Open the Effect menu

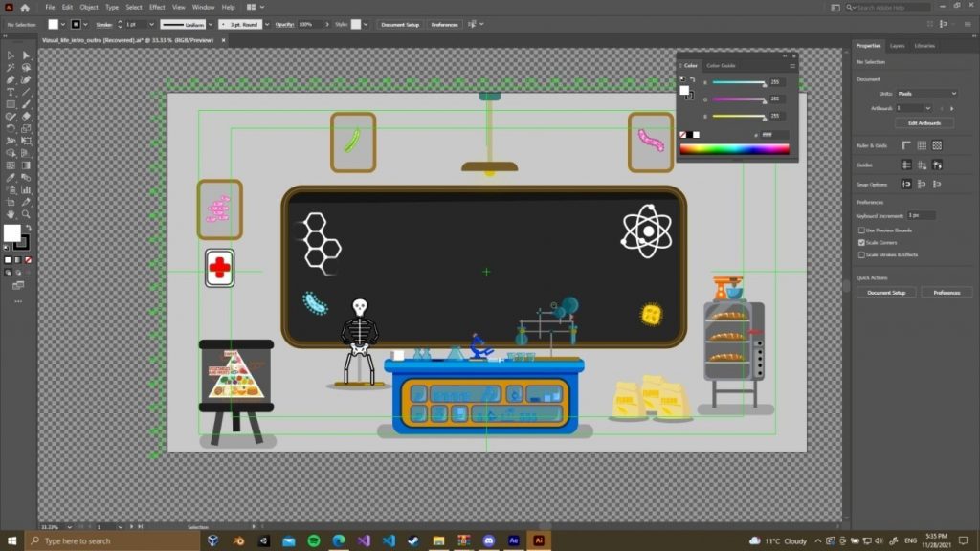tap(157, 8)
